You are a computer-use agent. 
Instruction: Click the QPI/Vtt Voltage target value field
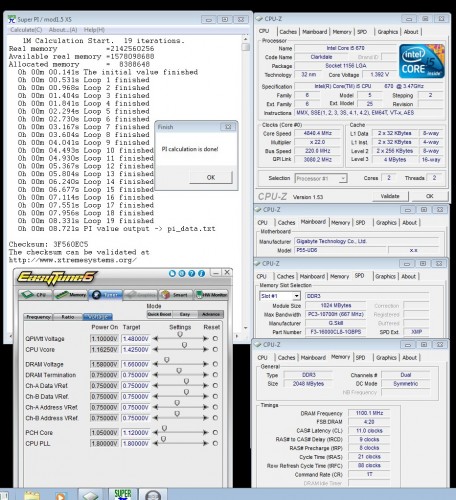click(x=135, y=338)
